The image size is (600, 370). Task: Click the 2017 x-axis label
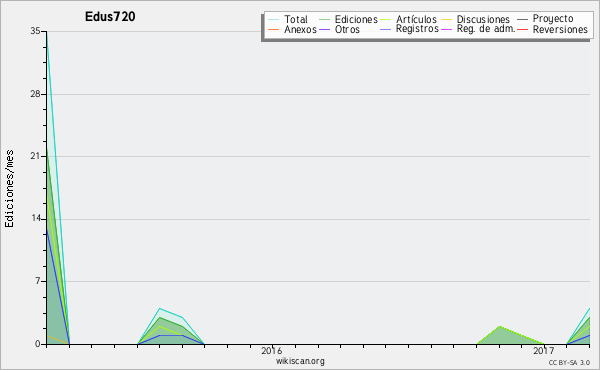point(543,350)
